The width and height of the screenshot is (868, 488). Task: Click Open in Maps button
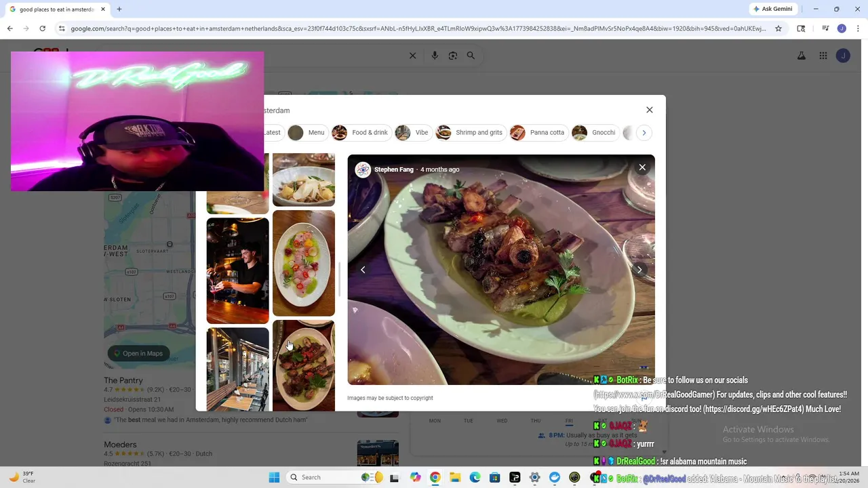coord(138,353)
